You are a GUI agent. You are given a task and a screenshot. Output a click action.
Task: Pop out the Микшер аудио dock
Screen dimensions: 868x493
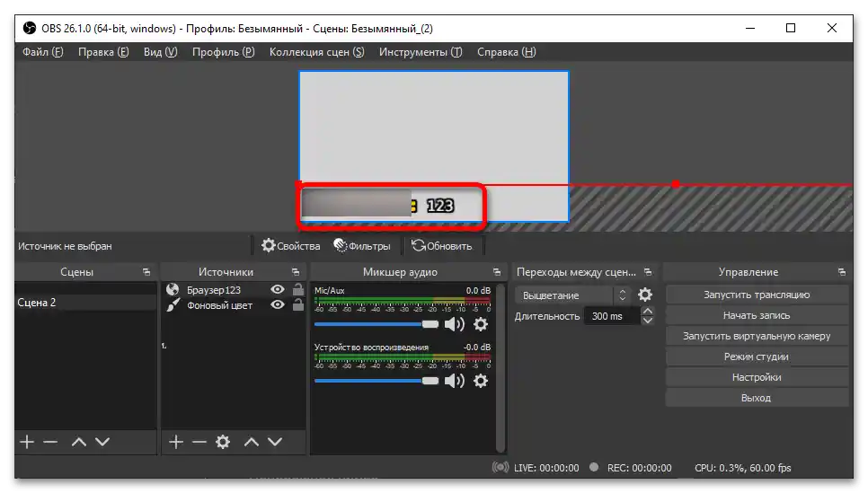pos(497,272)
